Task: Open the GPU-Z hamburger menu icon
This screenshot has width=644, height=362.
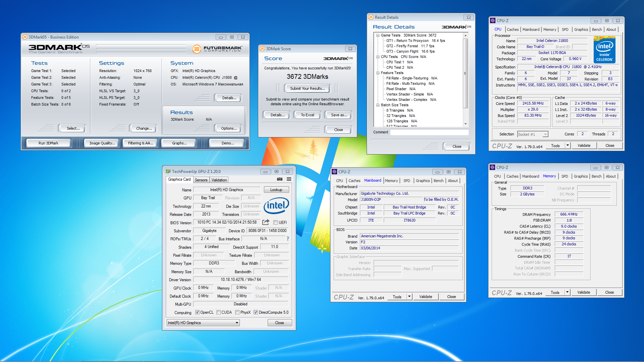Action: (x=289, y=179)
